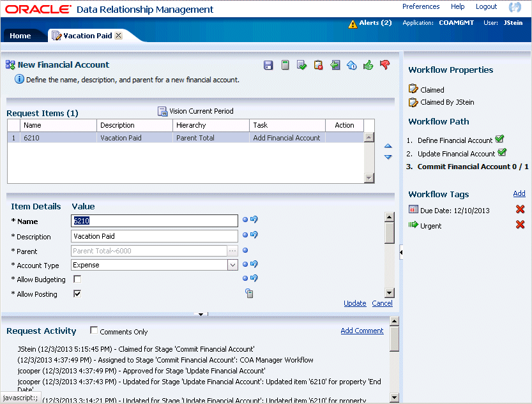Image resolution: width=532 pixels, height=404 pixels.
Task: Click the Add Comment link
Action: (x=362, y=331)
